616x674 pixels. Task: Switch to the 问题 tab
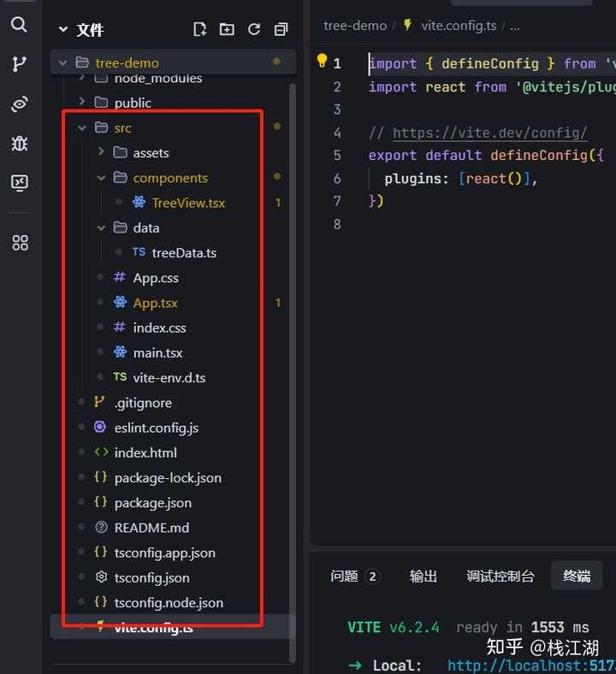(344, 576)
